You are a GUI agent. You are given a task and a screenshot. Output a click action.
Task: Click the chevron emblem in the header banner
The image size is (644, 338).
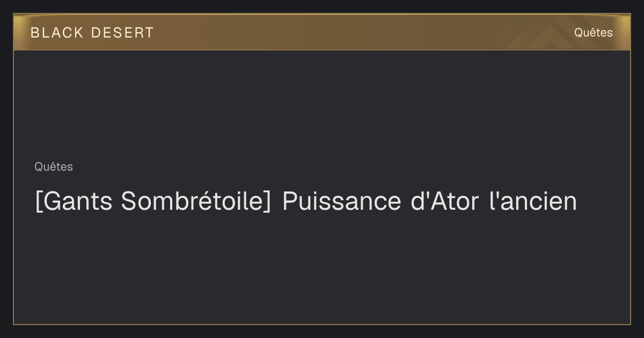tap(542, 35)
